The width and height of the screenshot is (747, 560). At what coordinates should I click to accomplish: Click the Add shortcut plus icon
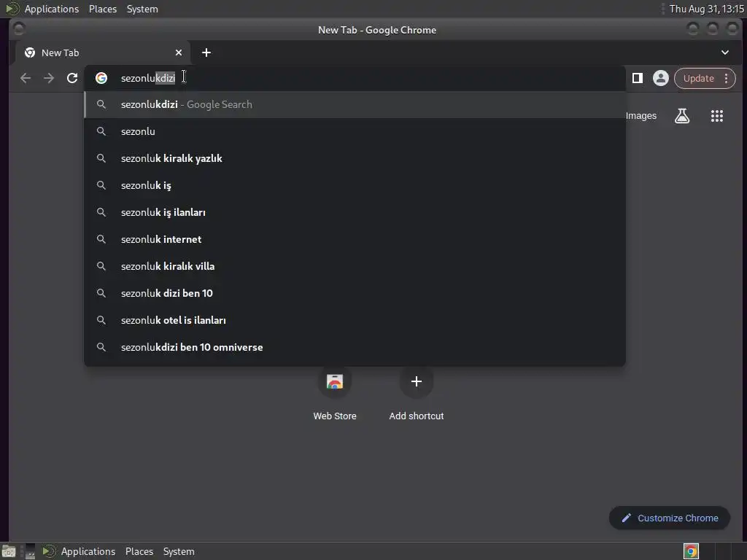tap(417, 381)
